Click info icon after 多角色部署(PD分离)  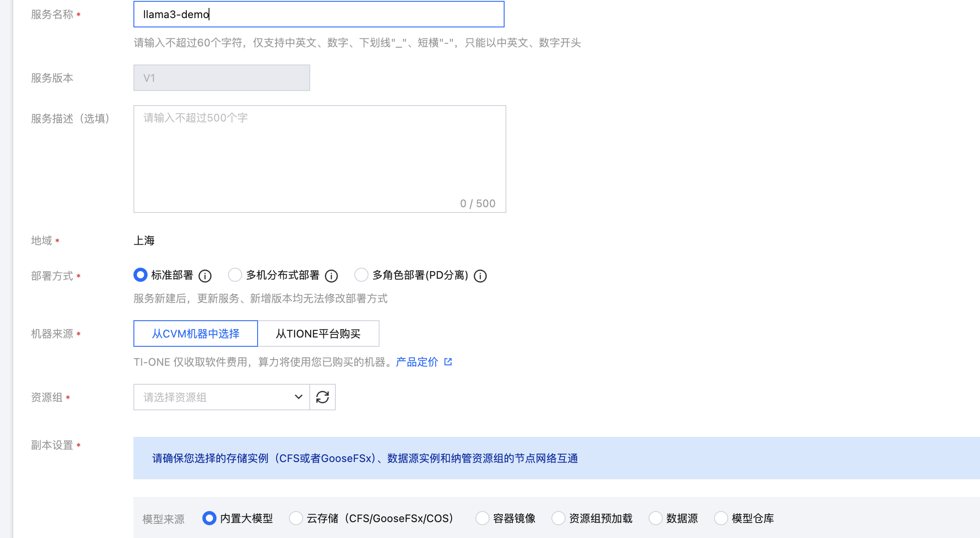click(x=480, y=276)
